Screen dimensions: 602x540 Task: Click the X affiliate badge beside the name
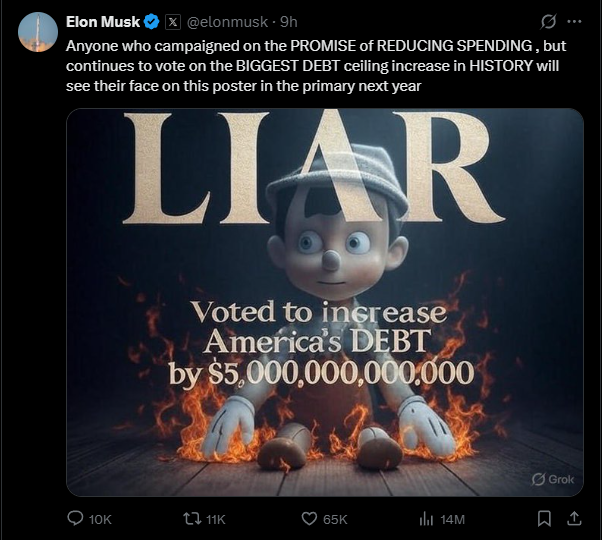tap(173, 22)
